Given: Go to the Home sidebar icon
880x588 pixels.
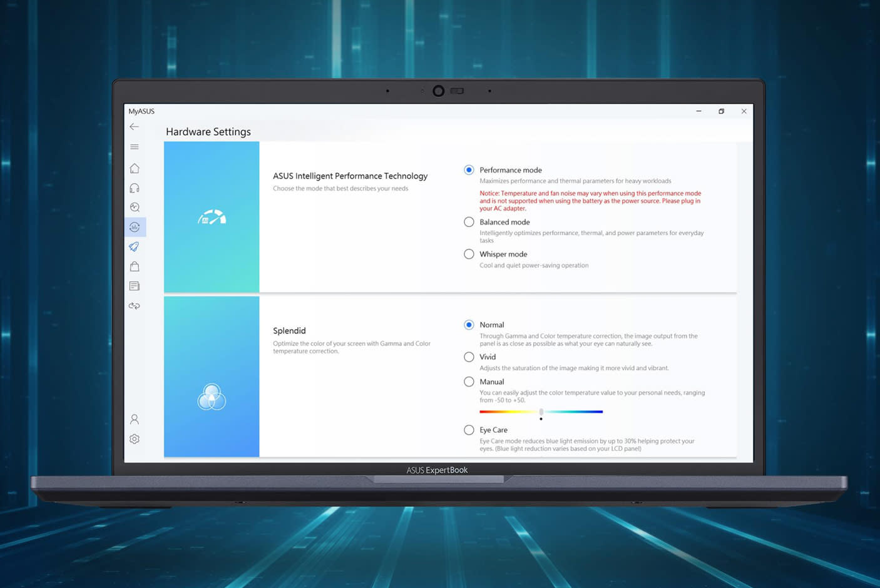Looking at the screenshot, I should point(134,168).
